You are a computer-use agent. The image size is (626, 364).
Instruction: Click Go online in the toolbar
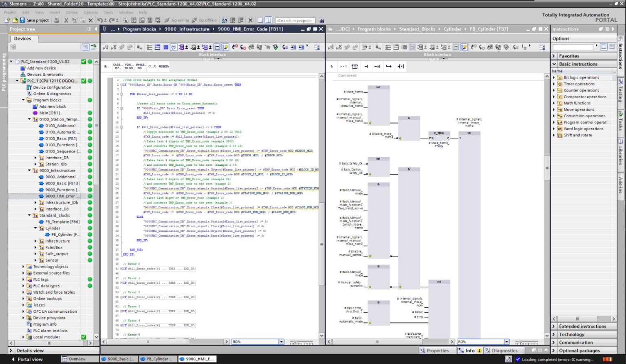coord(177,20)
